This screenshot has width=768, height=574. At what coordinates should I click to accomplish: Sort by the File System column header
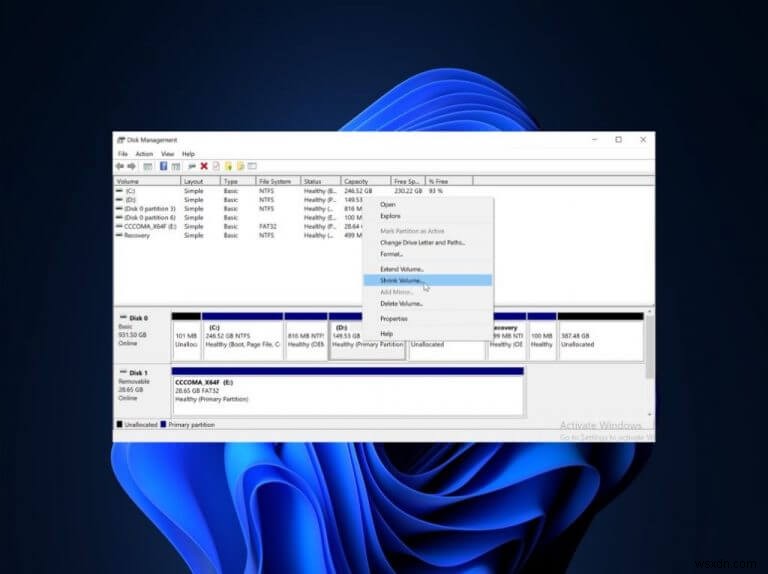click(x=278, y=181)
